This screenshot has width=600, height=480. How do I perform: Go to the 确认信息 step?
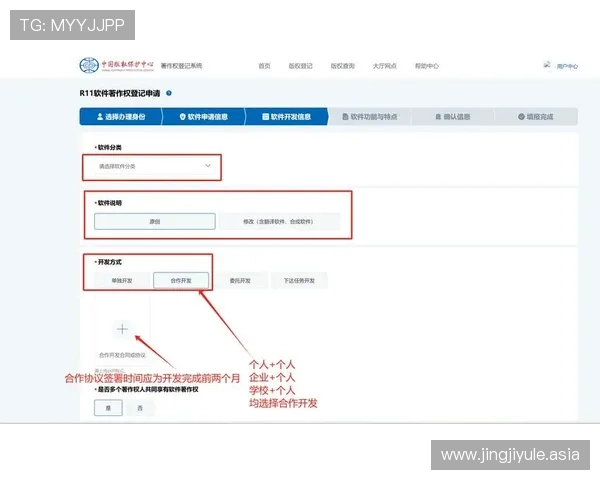click(x=453, y=117)
